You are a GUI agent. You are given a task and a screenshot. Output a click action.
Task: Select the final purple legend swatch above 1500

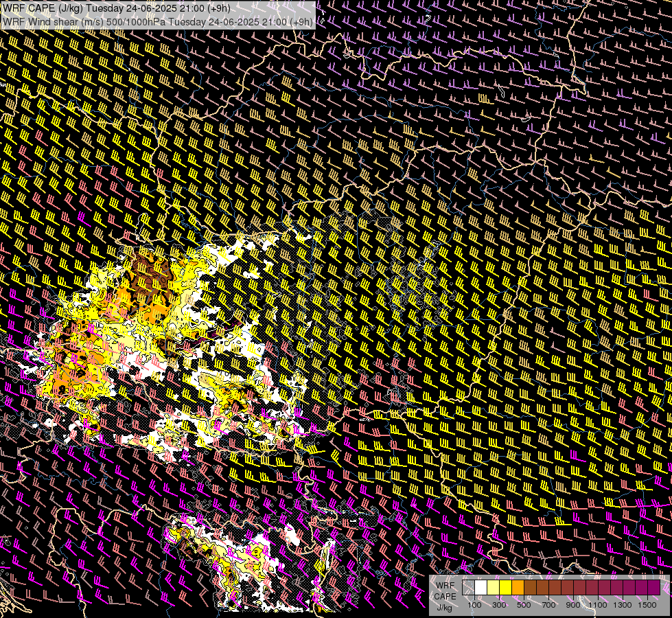pyautogui.click(x=653, y=588)
